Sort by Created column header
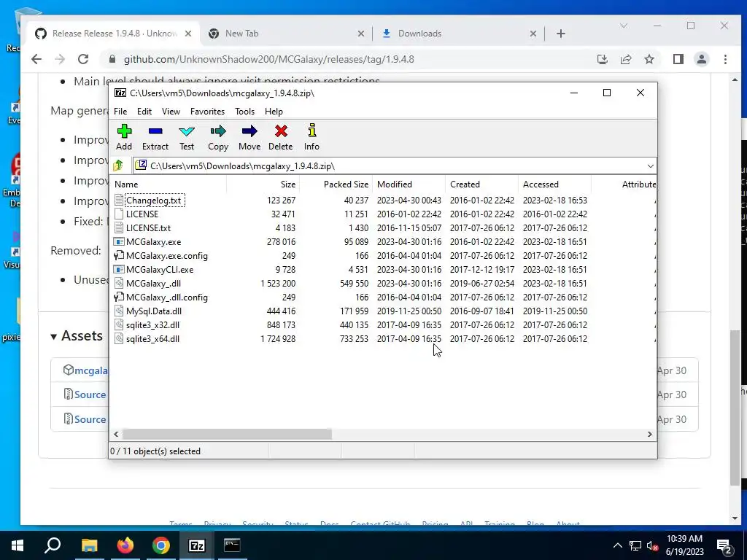This screenshot has width=747, height=560. click(482, 184)
